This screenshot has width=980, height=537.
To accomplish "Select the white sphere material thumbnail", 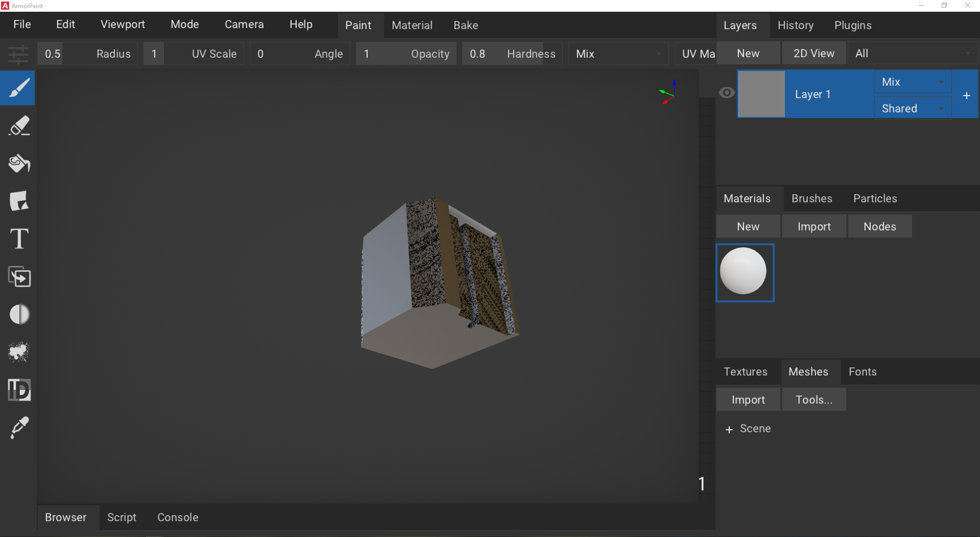I will tap(745, 272).
